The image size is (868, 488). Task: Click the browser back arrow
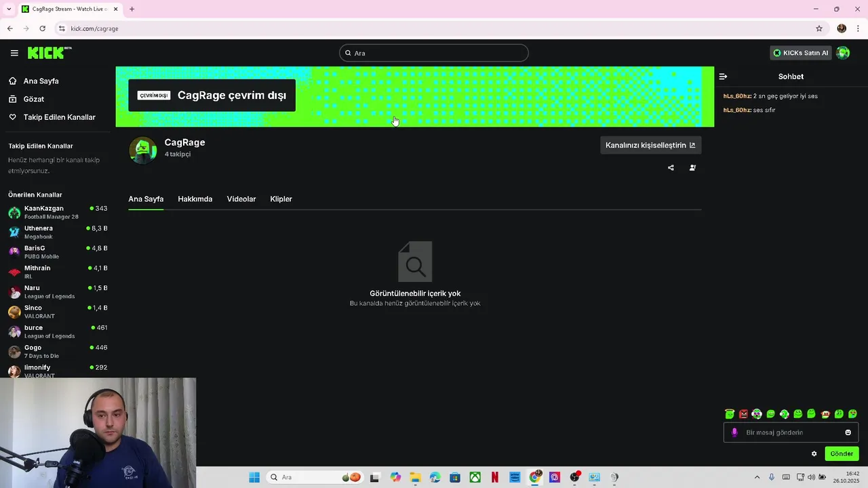[9, 28]
